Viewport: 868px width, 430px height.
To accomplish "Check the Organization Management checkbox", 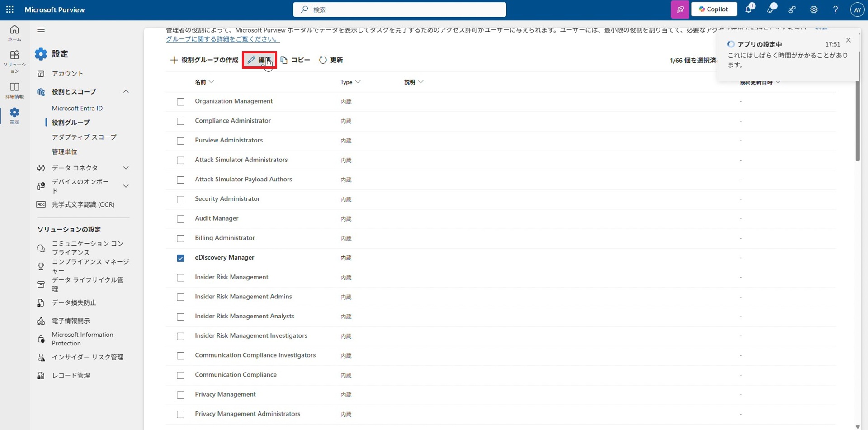I will [180, 101].
